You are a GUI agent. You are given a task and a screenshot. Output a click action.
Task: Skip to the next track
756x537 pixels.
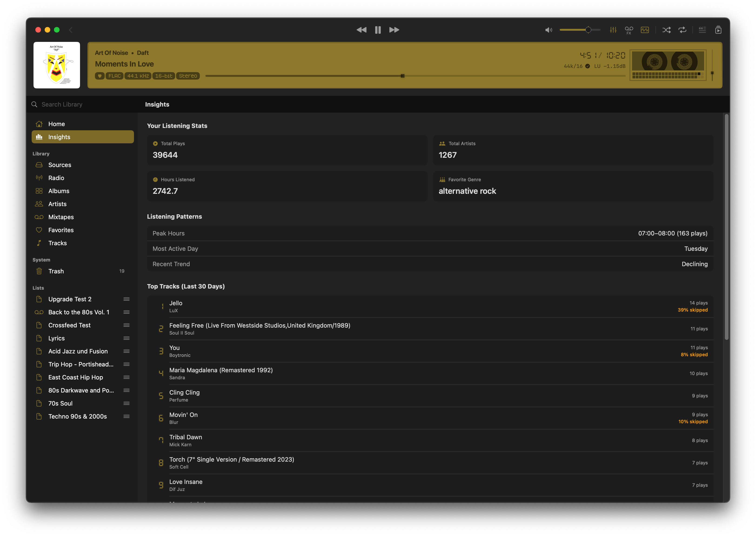tap(394, 30)
